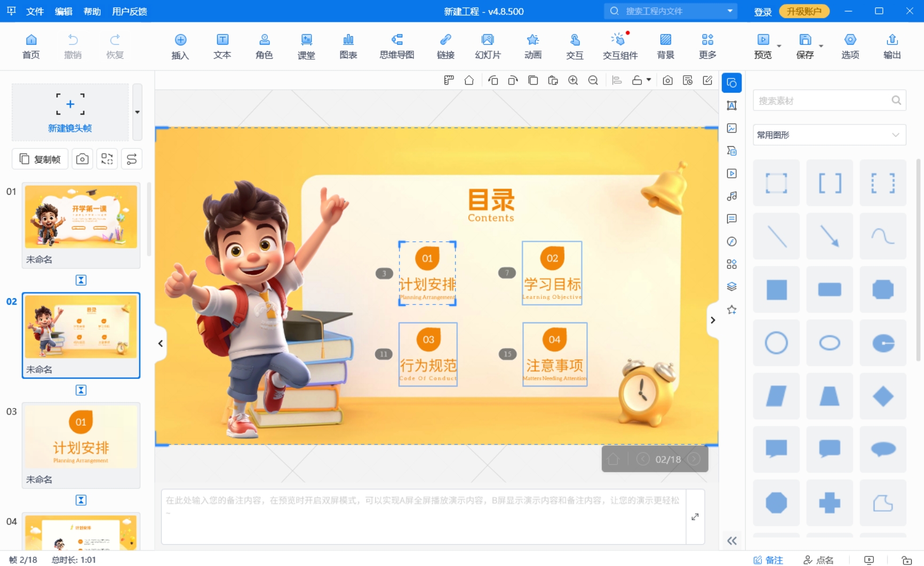Insert the solid square shape
924x566 pixels.
(776, 290)
